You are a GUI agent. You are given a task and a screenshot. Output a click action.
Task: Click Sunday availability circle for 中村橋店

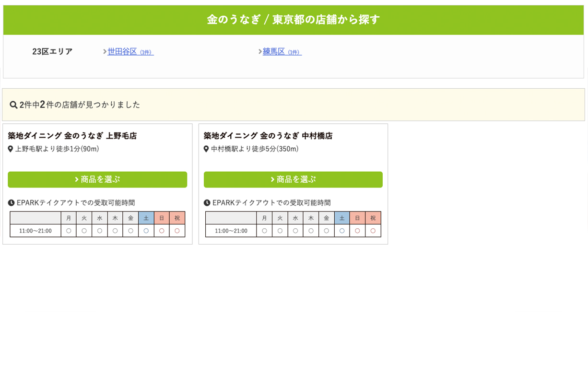tap(357, 231)
